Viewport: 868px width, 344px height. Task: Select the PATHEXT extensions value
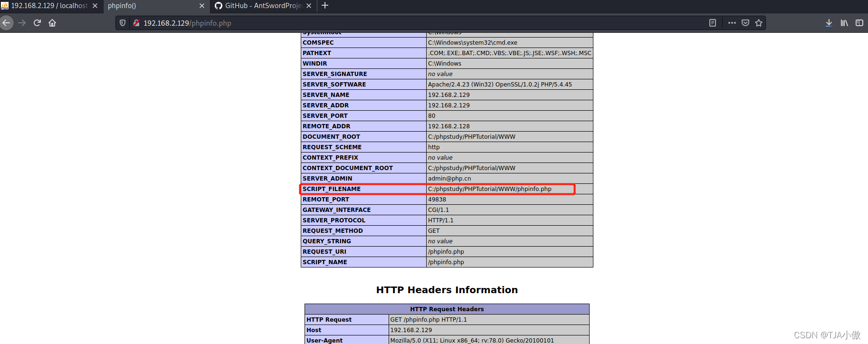coord(509,53)
